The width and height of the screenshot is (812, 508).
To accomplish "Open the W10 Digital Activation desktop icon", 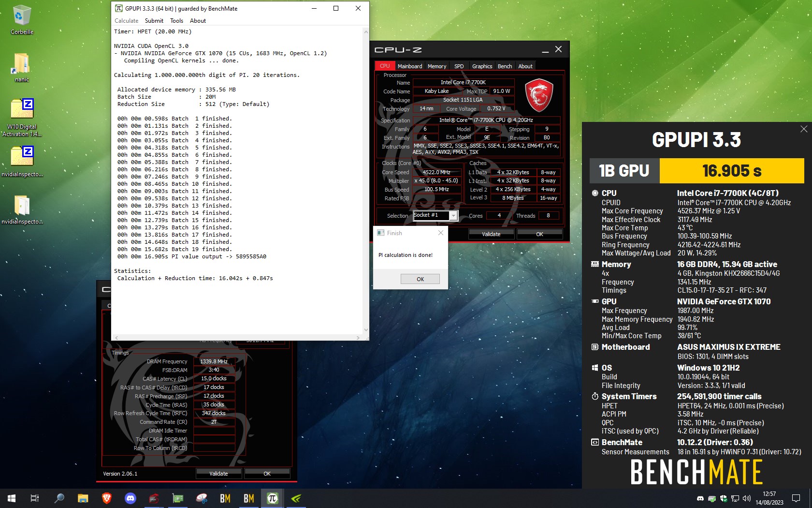I will (x=22, y=118).
